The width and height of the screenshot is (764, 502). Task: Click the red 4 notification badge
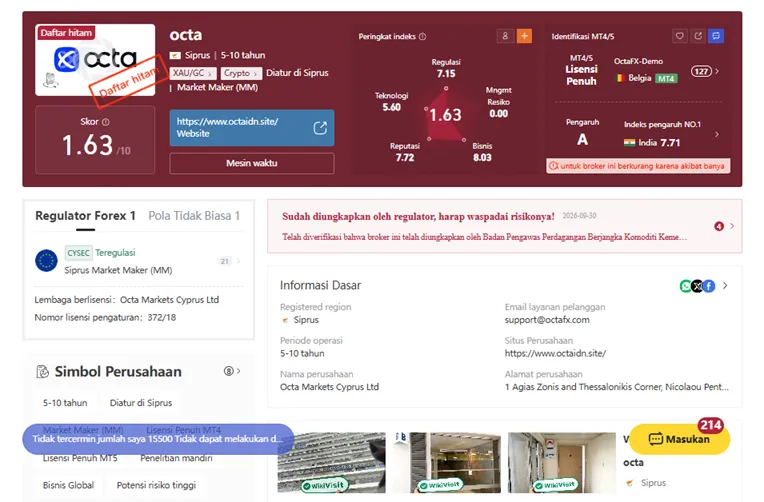[x=719, y=226]
